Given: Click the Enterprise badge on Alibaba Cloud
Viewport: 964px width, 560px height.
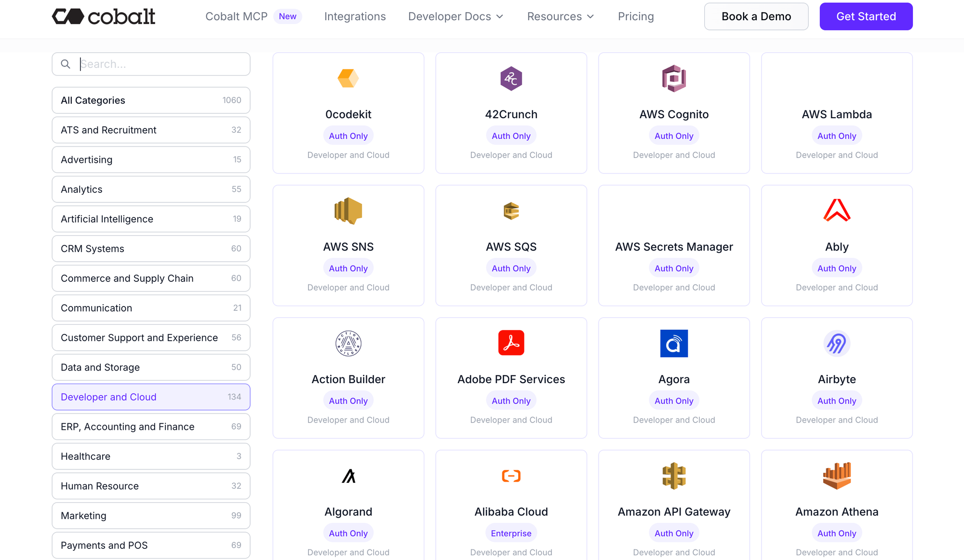Looking at the screenshot, I should (511, 533).
